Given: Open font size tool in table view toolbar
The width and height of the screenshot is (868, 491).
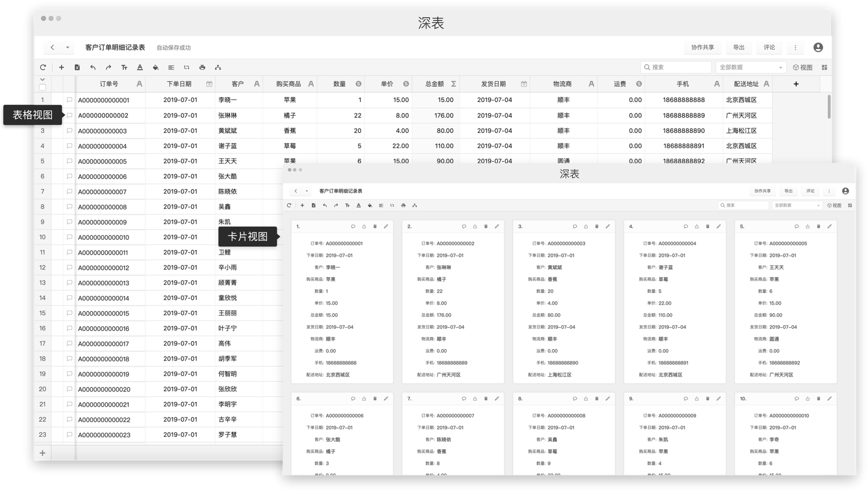Looking at the screenshot, I should pyautogui.click(x=124, y=67).
